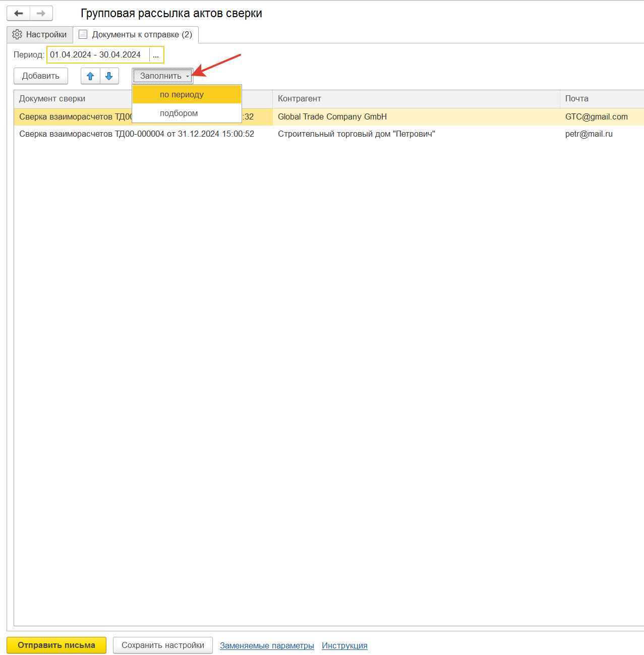Click the Отправить письма button

[56, 645]
